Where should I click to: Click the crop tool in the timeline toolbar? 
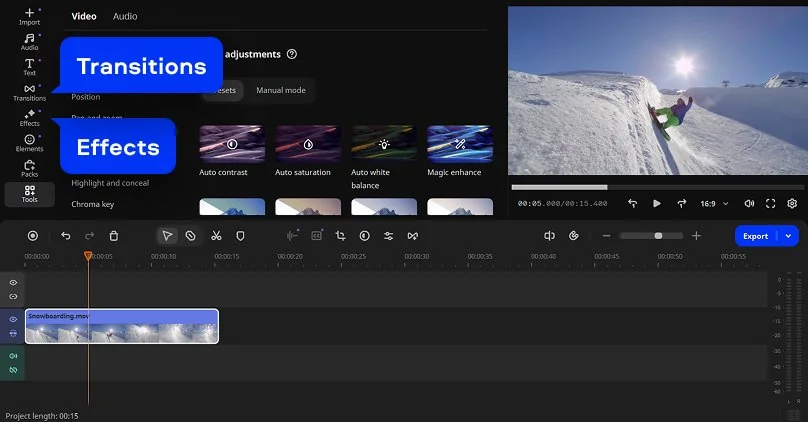pyautogui.click(x=340, y=236)
